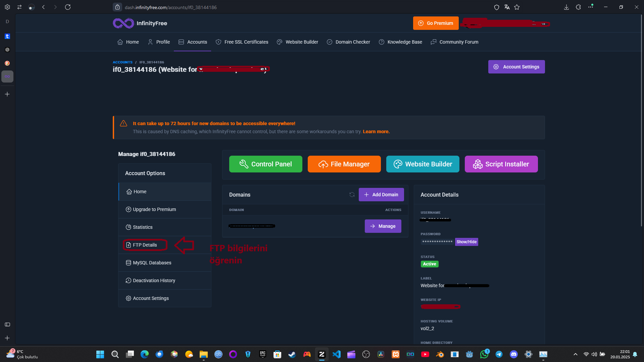The image size is (644, 362).
Task: Open Knowledge Base in the top navigation
Action: (x=401, y=42)
